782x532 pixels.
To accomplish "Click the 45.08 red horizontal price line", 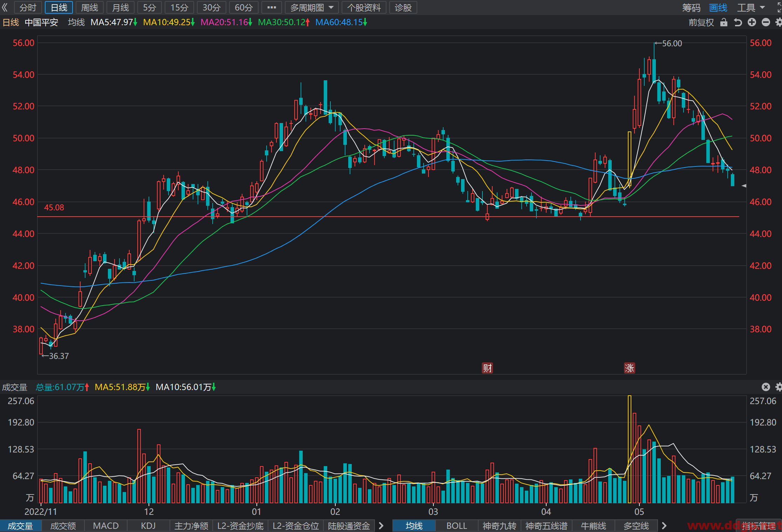I will tap(388, 217).
